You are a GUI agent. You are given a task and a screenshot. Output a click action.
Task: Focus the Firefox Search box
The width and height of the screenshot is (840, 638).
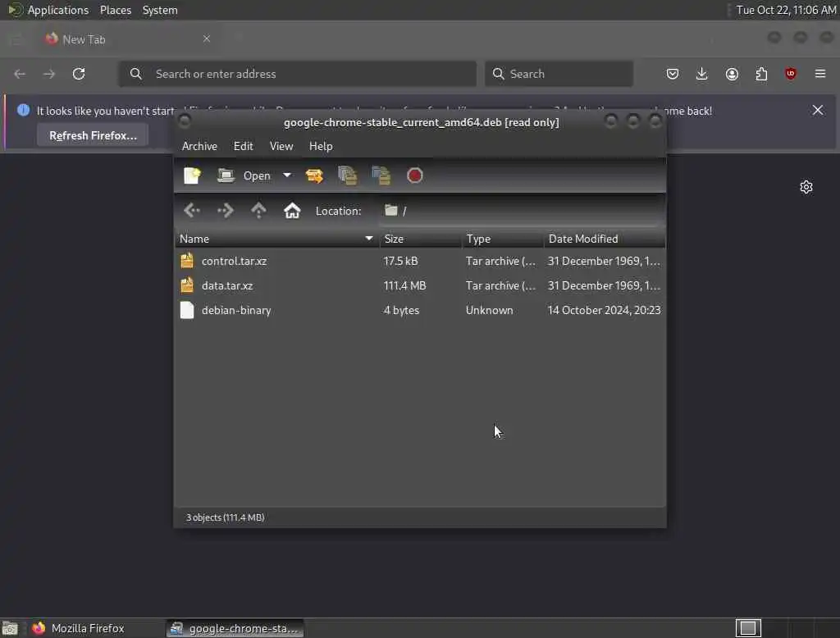[x=559, y=74]
